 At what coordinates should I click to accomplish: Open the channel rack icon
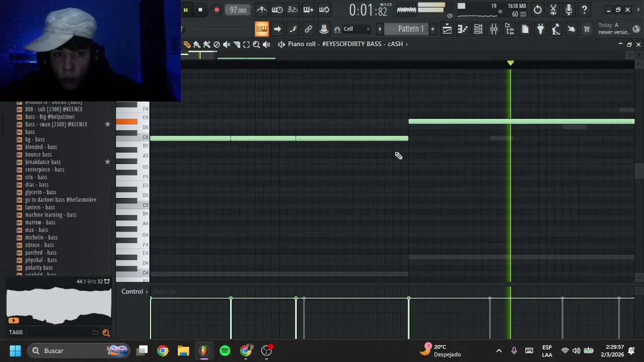point(478,29)
